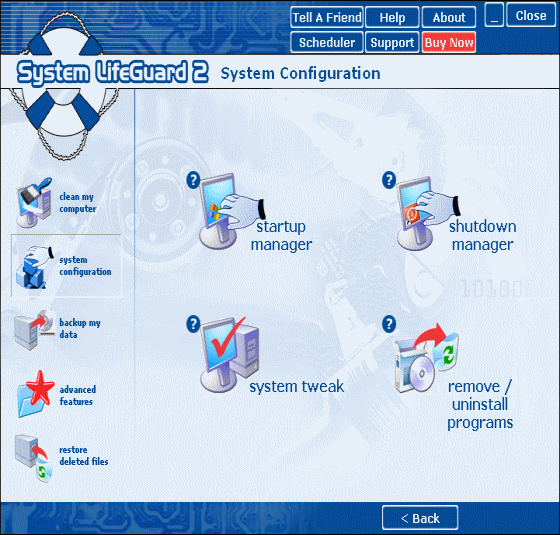Click the clean my computer brush icon
560x535 pixels.
click(34, 203)
